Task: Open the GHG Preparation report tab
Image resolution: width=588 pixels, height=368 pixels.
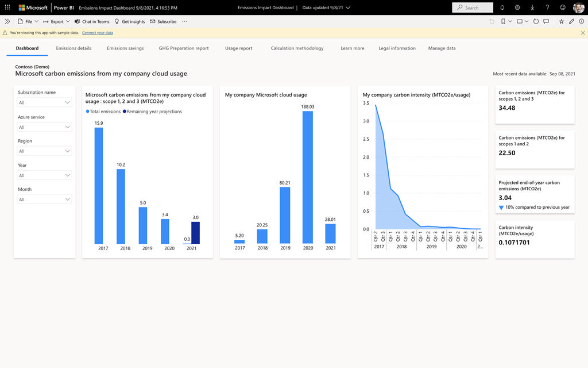Action: [x=184, y=48]
